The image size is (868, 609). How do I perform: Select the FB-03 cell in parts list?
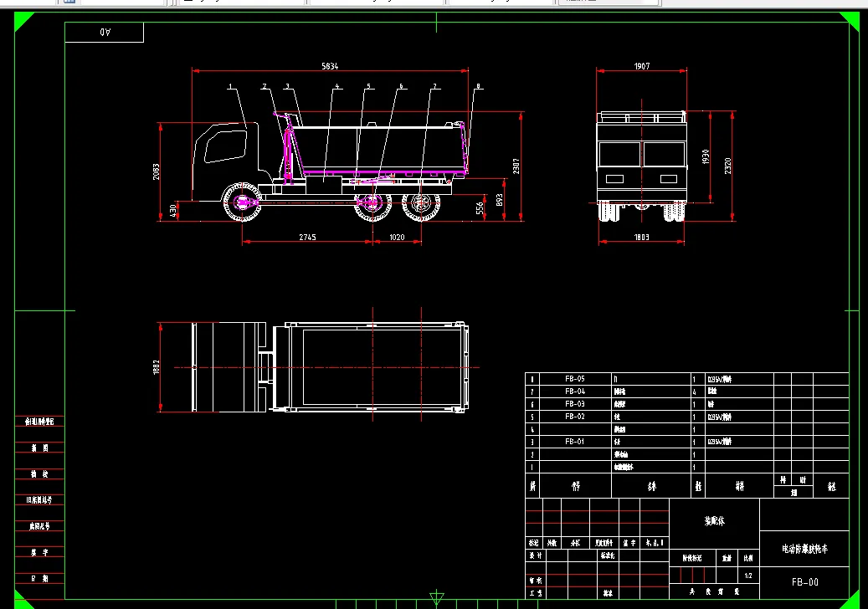click(x=574, y=404)
